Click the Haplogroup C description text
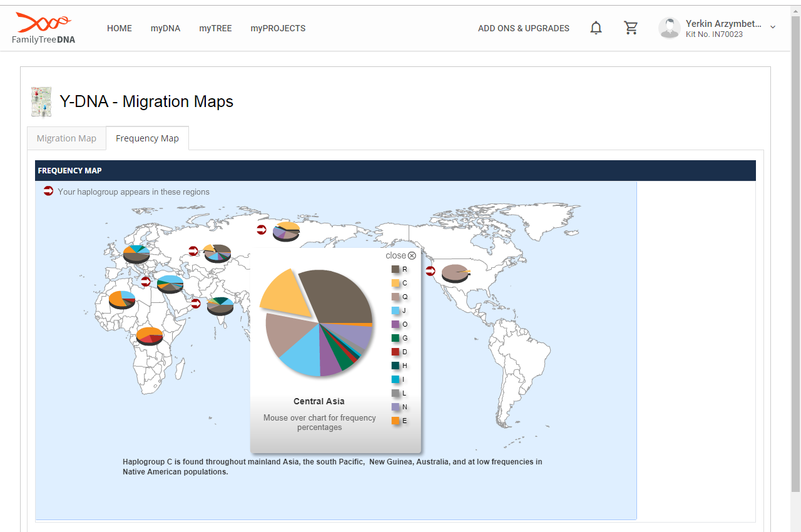This screenshot has height=532, width=801. 332,467
